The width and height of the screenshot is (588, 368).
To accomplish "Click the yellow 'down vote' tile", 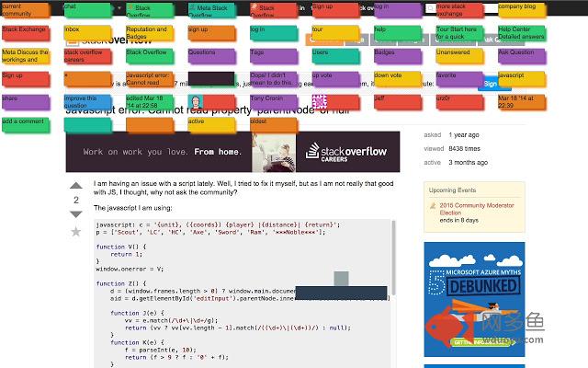I will [x=398, y=79].
